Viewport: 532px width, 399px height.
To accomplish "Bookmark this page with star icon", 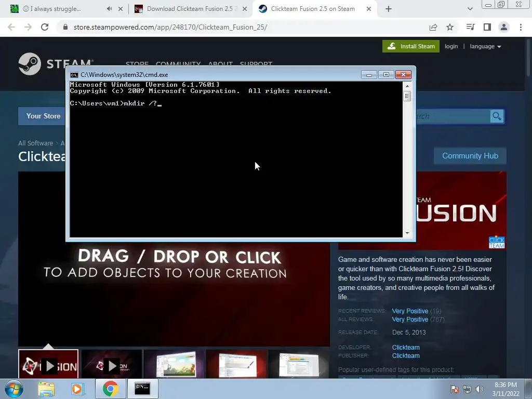I will coord(450,27).
